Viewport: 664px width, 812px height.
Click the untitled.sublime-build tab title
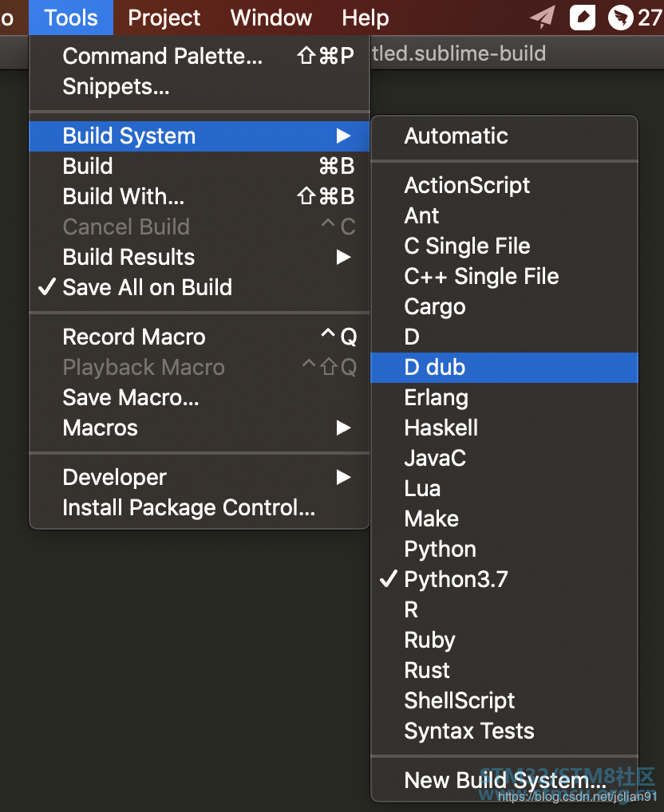459,53
